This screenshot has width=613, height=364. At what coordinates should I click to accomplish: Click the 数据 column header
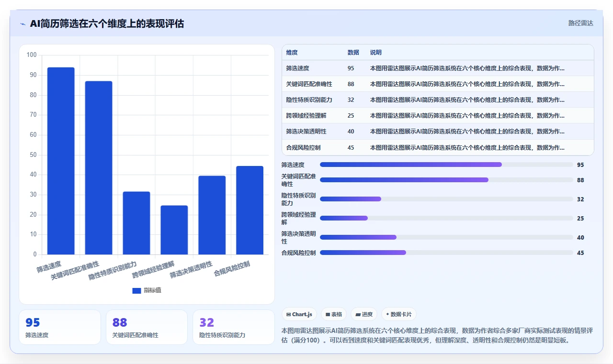pyautogui.click(x=353, y=53)
